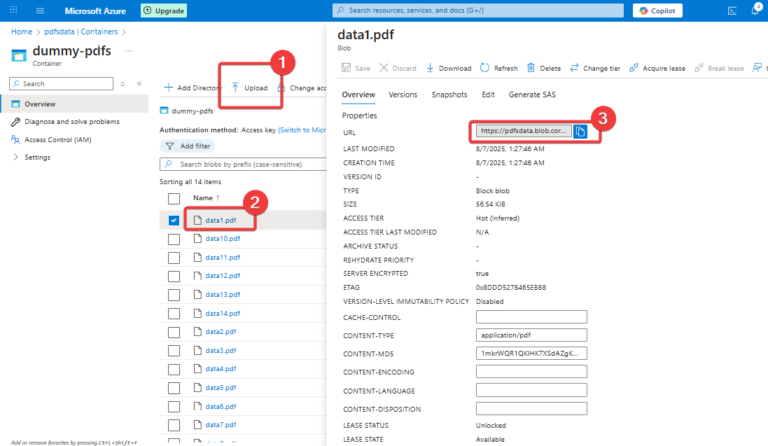
Task: Click the file icon next to data14.pdf
Action: (x=197, y=313)
